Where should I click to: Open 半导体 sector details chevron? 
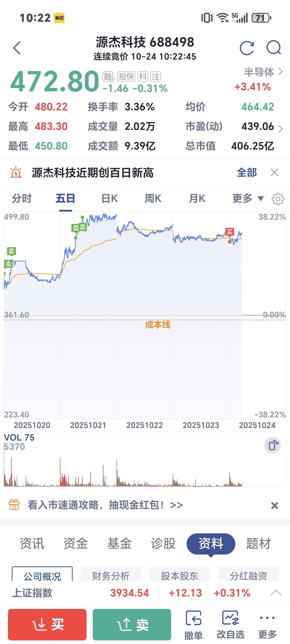coord(281,72)
